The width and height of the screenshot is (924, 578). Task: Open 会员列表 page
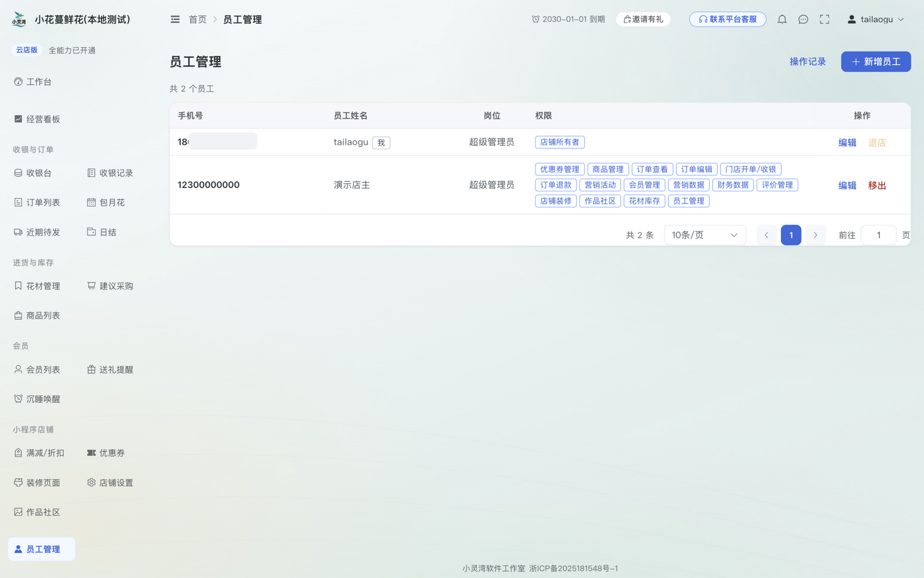pos(37,369)
